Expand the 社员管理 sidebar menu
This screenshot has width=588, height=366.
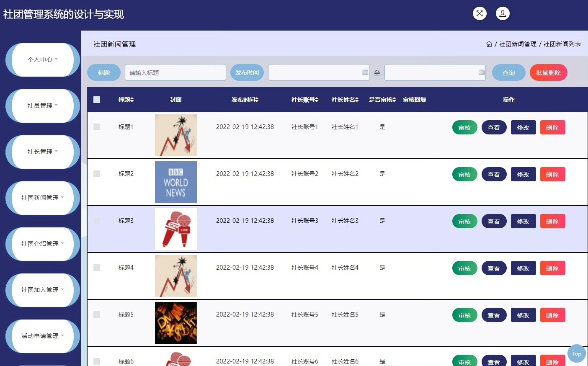(x=43, y=106)
